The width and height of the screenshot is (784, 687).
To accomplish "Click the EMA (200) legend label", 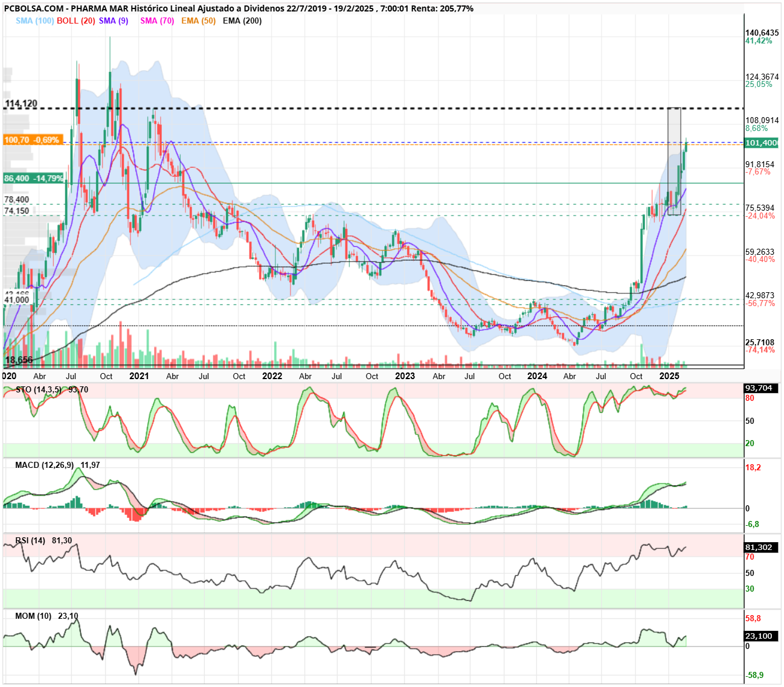I will point(242,21).
